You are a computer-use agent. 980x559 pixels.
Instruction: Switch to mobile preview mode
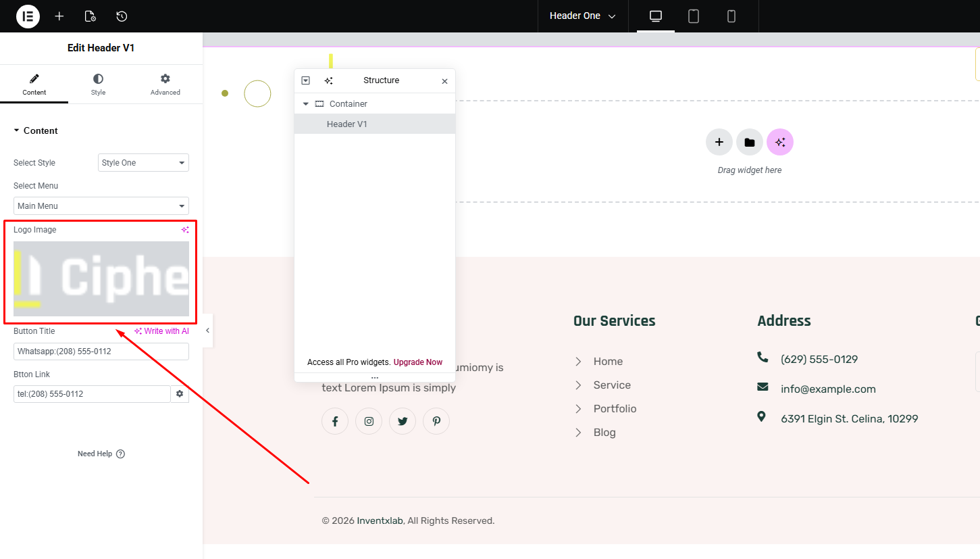click(731, 16)
